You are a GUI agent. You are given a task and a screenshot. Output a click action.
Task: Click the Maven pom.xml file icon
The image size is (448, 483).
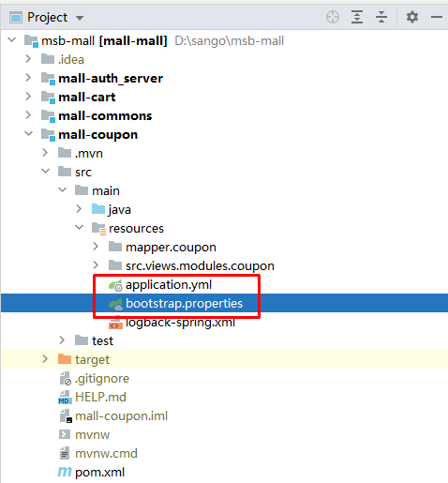(65, 472)
